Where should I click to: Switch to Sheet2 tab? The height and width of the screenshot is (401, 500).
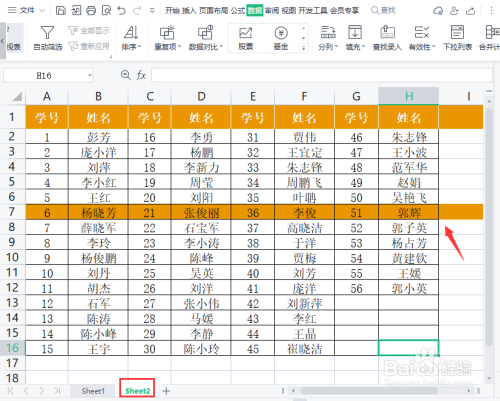(x=137, y=391)
